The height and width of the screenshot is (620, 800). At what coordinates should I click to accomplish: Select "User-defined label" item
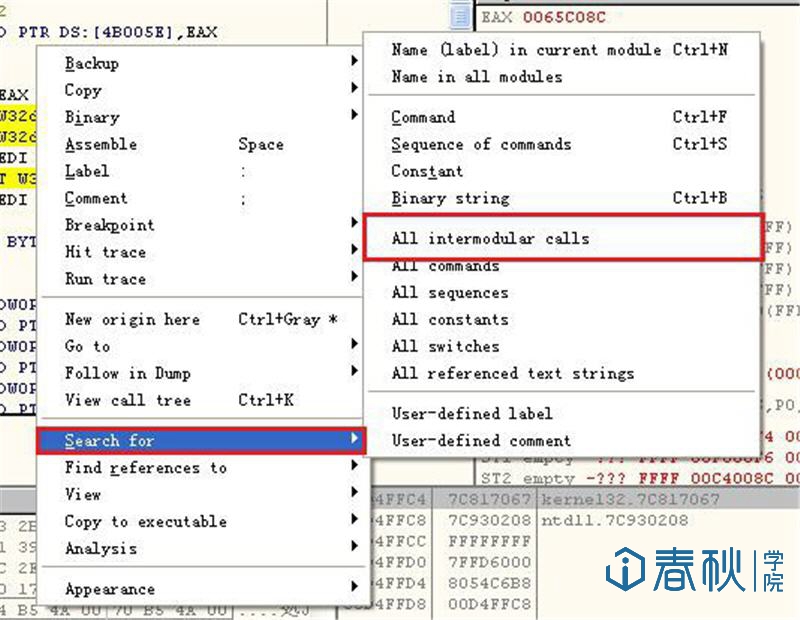pyautogui.click(x=471, y=413)
